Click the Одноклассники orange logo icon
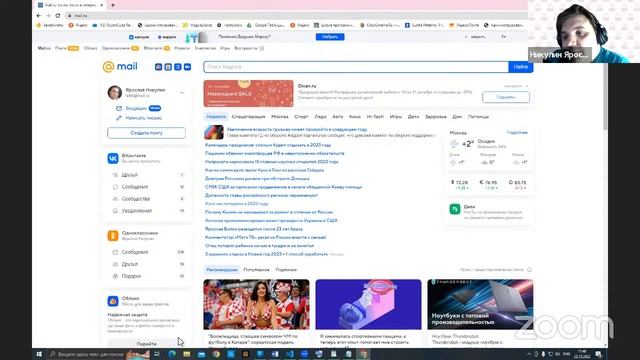Viewport: 640px width, 360px height. pyautogui.click(x=113, y=236)
